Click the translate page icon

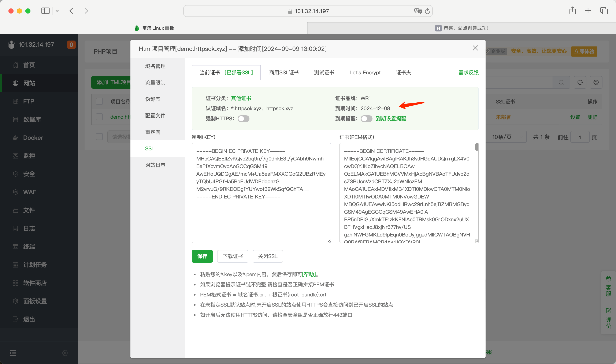pos(418,11)
